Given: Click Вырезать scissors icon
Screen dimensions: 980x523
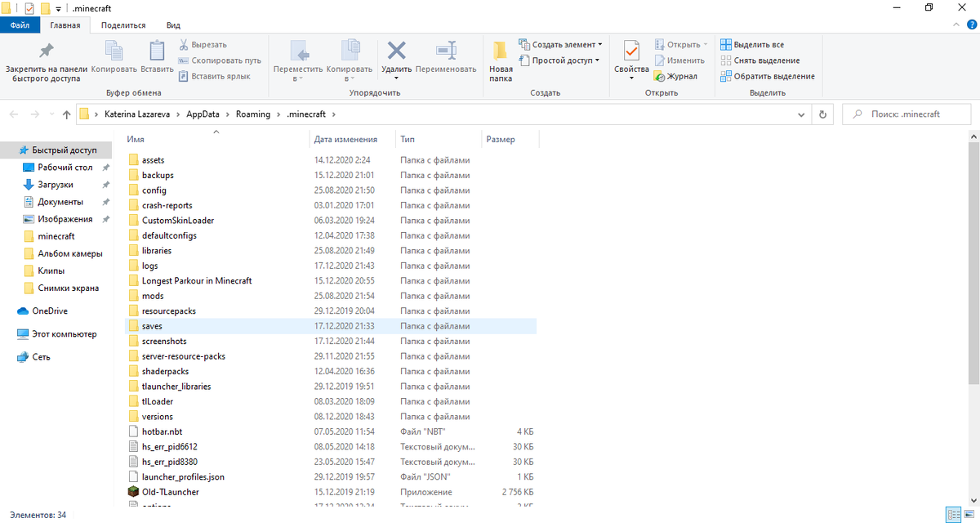Looking at the screenshot, I should (x=184, y=45).
